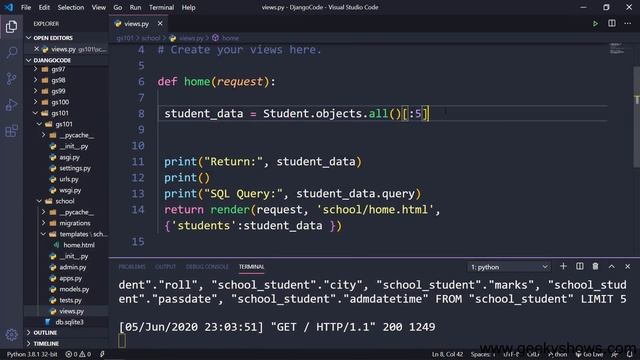Maximize the terminal panel size
Screen dimensions: 640x360
[611, 267]
